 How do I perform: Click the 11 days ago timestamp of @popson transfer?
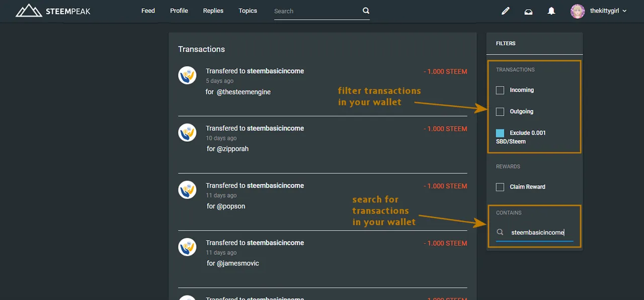coord(221,195)
